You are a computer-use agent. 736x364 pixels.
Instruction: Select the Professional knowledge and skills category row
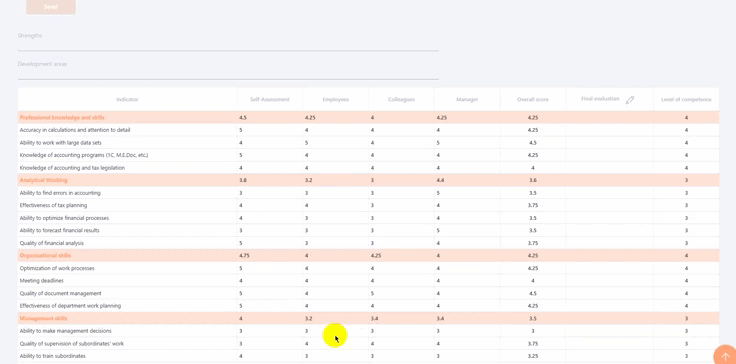pyautogui.click(x=368, y=117)
